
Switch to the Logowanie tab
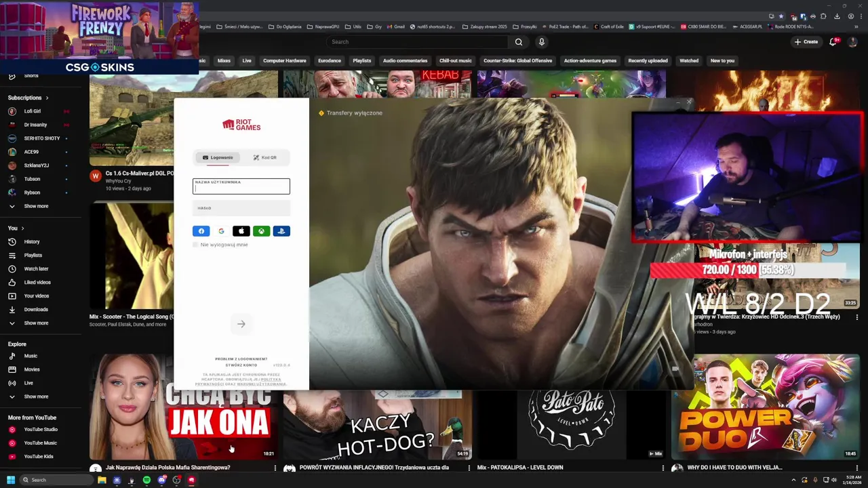[x=218, y=157]
